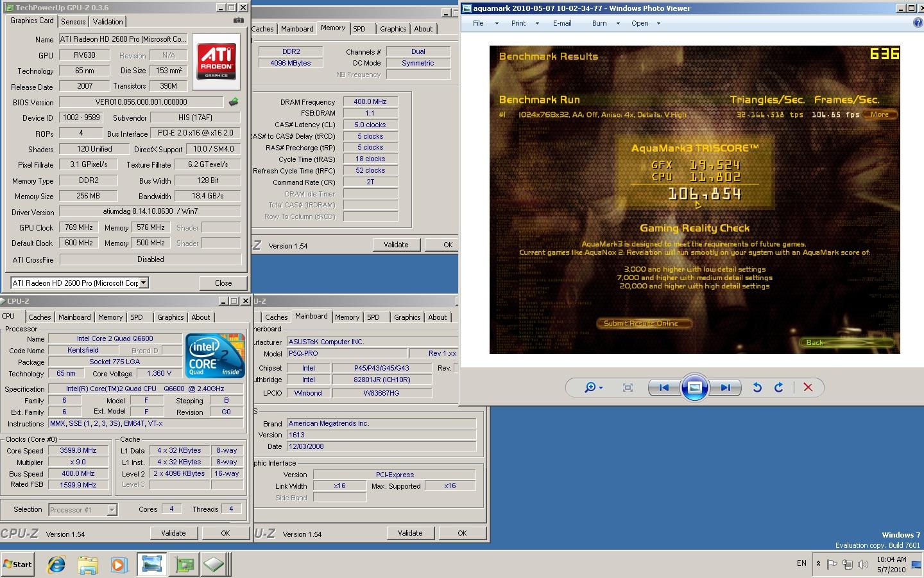Click OK in CPU-Z processor window
The image size is (924, 578).
click(x=225, y=533)
